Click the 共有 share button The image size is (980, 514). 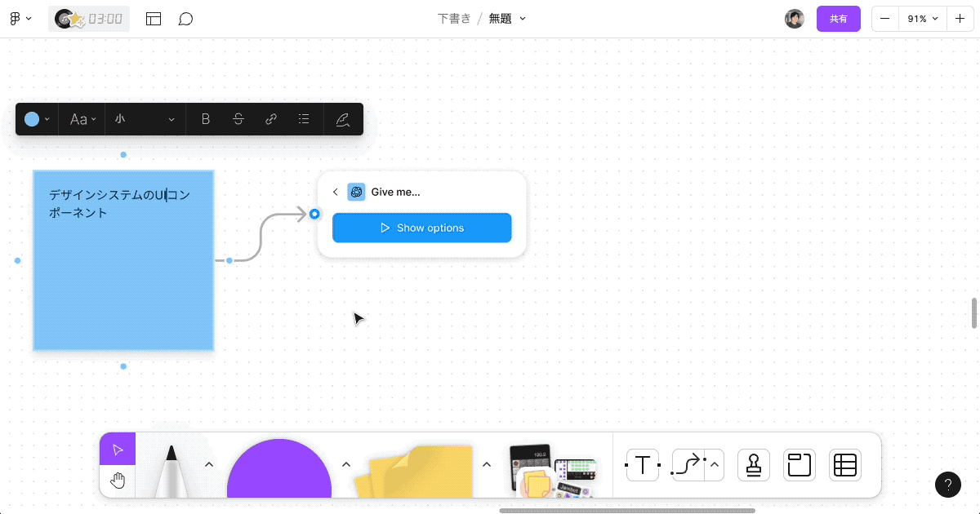[838, 18]
